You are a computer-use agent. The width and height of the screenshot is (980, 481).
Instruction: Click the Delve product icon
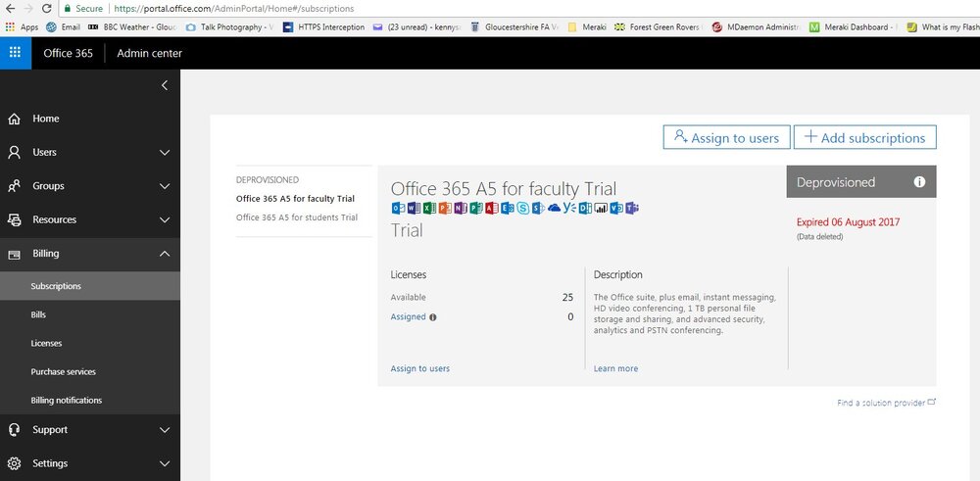tap(585, 208)
